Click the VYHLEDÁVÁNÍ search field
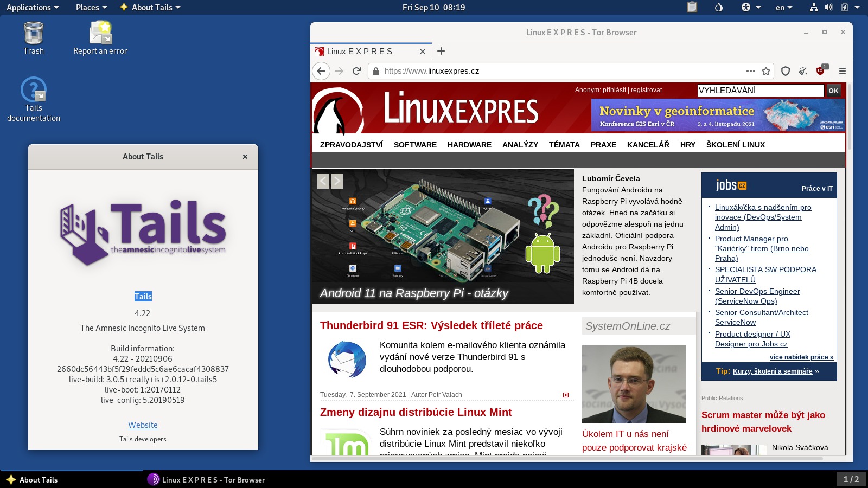The width and height of the screenshot is (868, 488). tap(761, 91)
